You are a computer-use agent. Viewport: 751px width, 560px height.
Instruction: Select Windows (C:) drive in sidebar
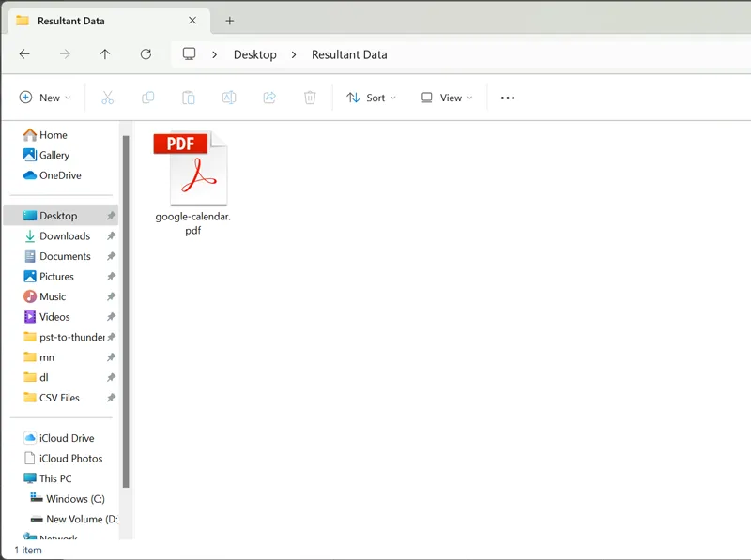coord(75,499)
